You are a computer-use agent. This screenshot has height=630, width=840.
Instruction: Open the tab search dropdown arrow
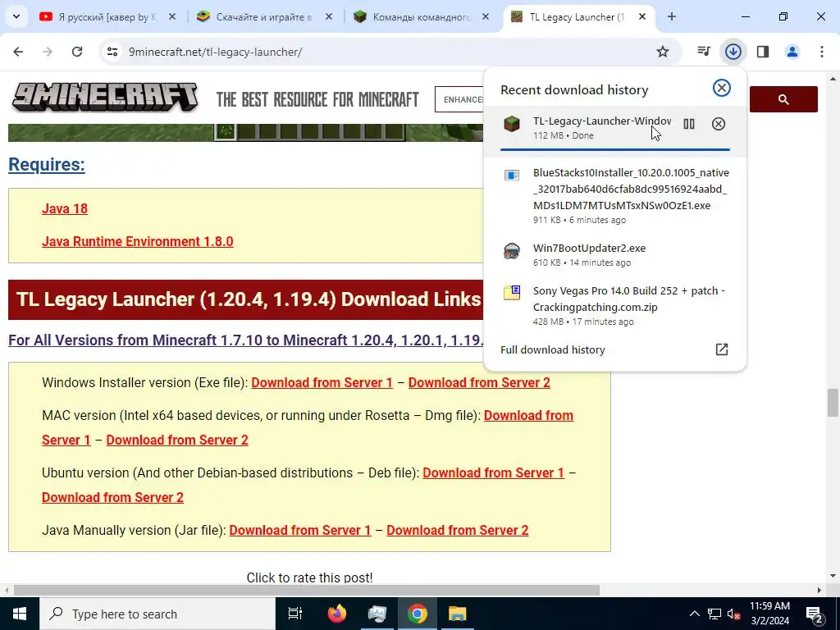click(16, 16)
